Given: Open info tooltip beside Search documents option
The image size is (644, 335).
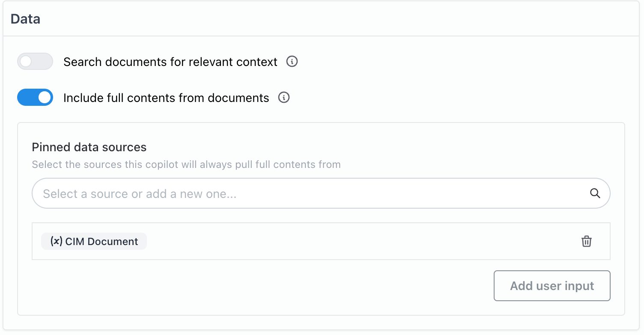Looking at the screenshot, I should click(x=292, y=62).
